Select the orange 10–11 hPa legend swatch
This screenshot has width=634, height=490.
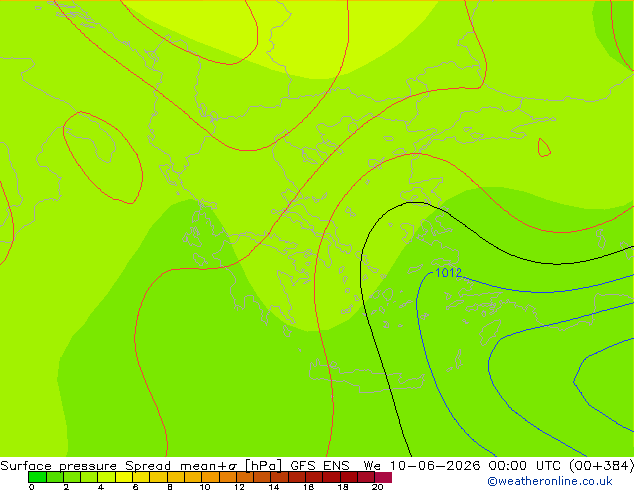[x=210, y=477]
